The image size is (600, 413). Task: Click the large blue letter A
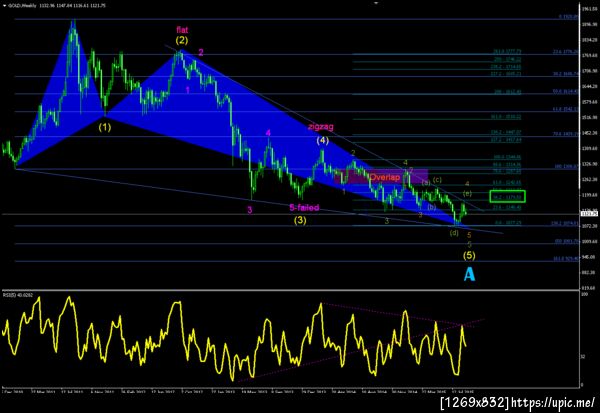(469, 274)
